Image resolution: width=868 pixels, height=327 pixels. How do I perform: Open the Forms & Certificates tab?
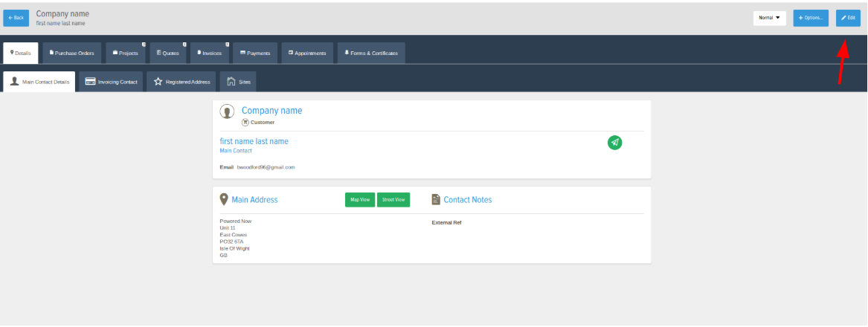pyautogui.click(x=371, y=53)
